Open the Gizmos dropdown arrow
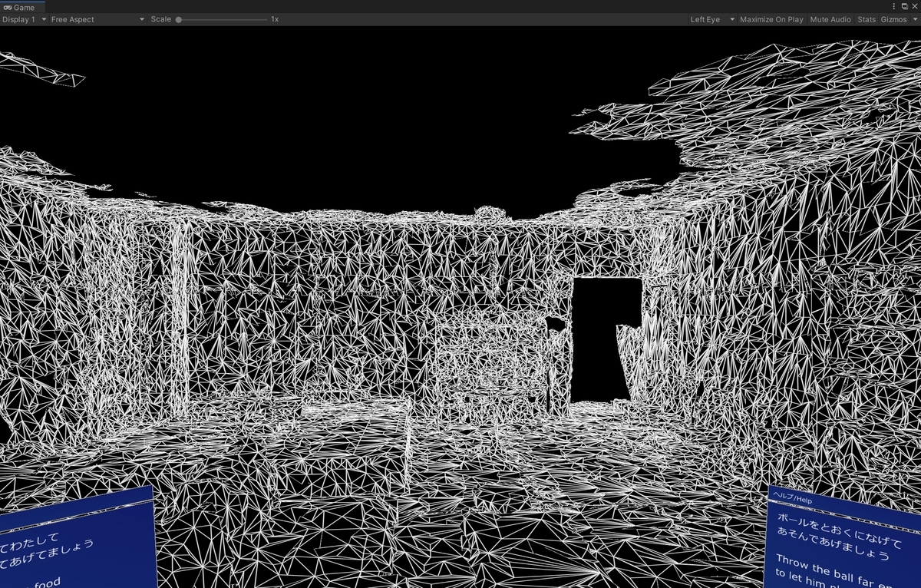The height and width of the screenshot is (588, 921). [915, 19]
